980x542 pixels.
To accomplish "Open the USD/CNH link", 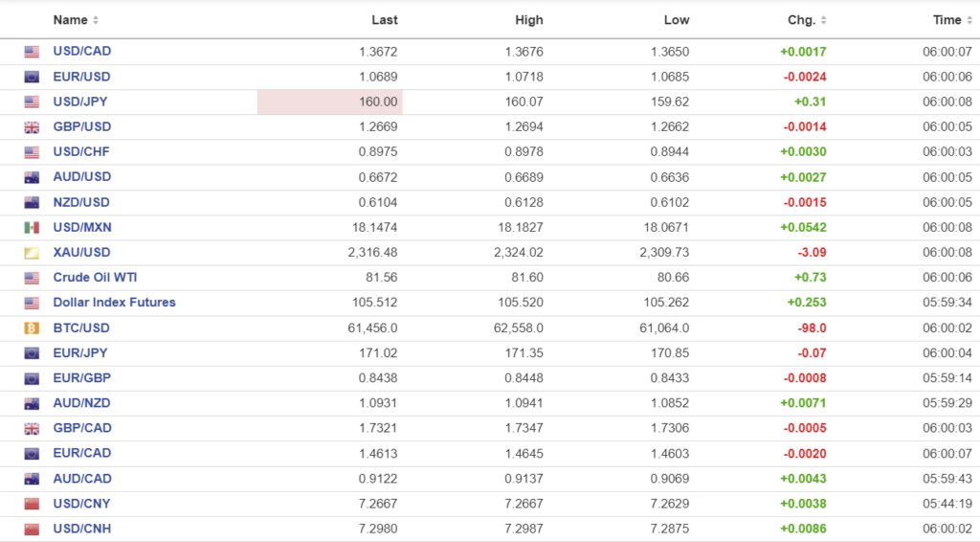I will tap(82, 529).
